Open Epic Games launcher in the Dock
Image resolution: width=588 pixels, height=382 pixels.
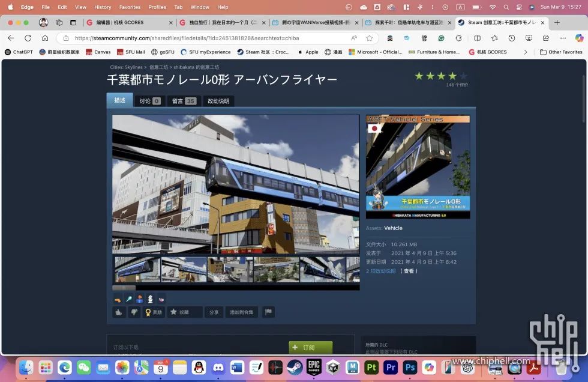314,368
